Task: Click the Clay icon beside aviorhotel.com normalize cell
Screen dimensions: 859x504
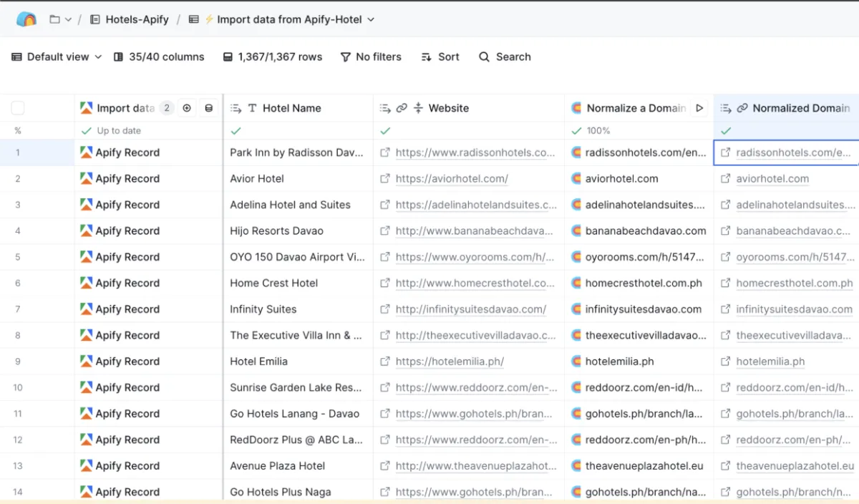Action: click(x=576, y=178)
